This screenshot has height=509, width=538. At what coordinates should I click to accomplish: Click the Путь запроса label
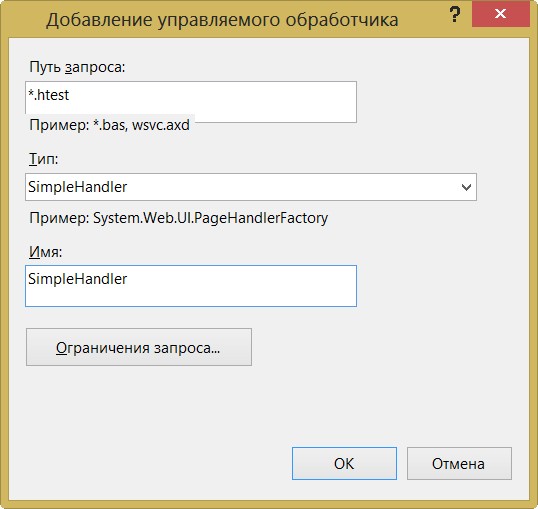[x=77, y=67]
